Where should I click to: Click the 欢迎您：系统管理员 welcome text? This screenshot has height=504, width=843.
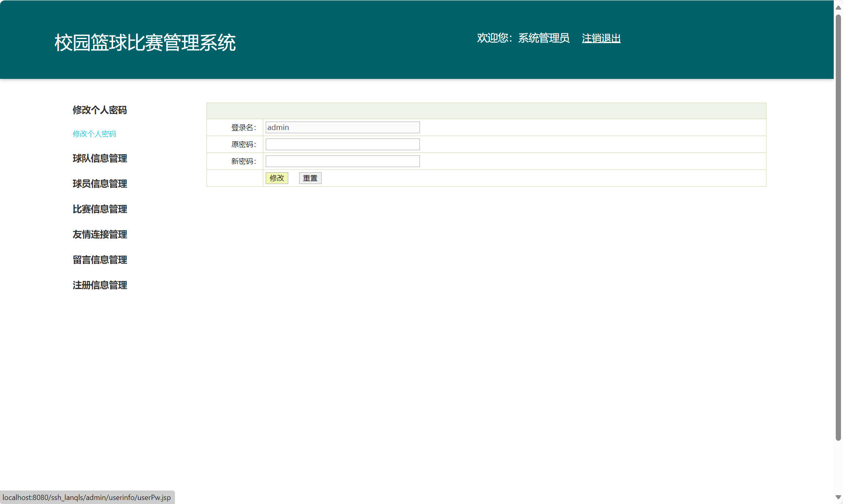(523, 37)
